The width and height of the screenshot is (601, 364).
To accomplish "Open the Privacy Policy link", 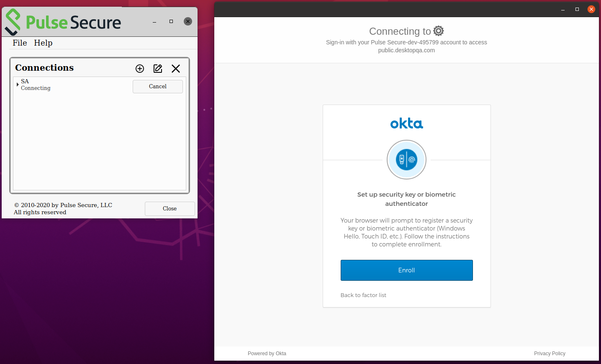I will pyautogui.click(x=550, y=354).
